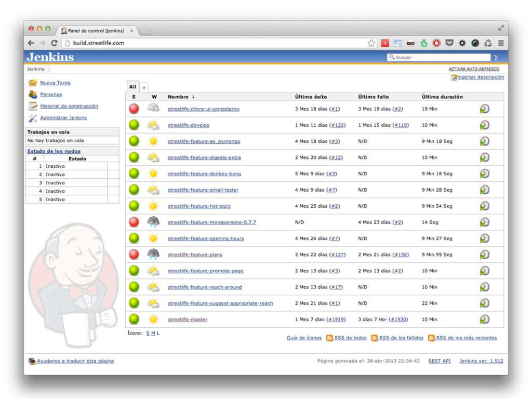Open RSS de los fallidos feed
The height and width of the screenshot is (399, 532).
pos(401,338)
